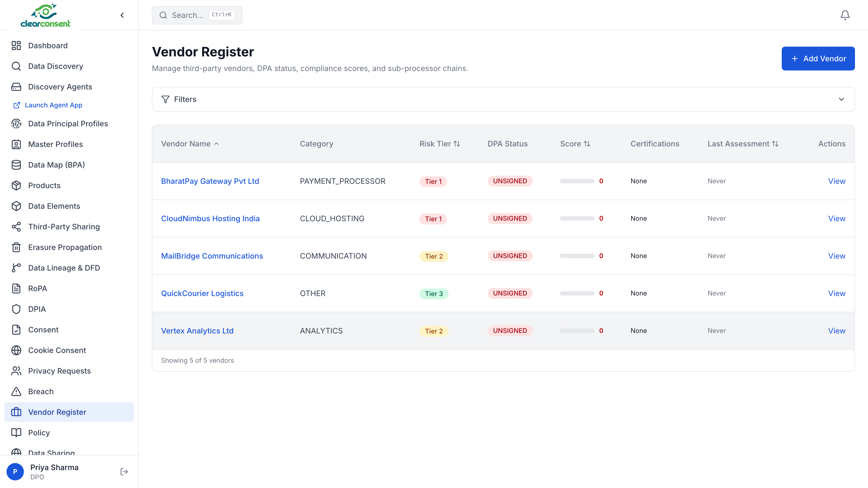
Task: Navigate to Data Lineage & DFD
Action: [69, 268]
